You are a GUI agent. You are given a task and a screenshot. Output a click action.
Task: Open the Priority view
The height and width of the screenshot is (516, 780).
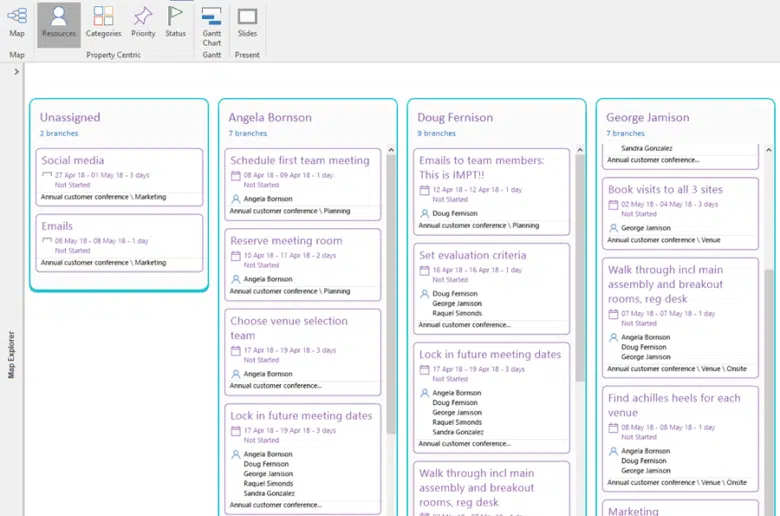tap(143, 22)
